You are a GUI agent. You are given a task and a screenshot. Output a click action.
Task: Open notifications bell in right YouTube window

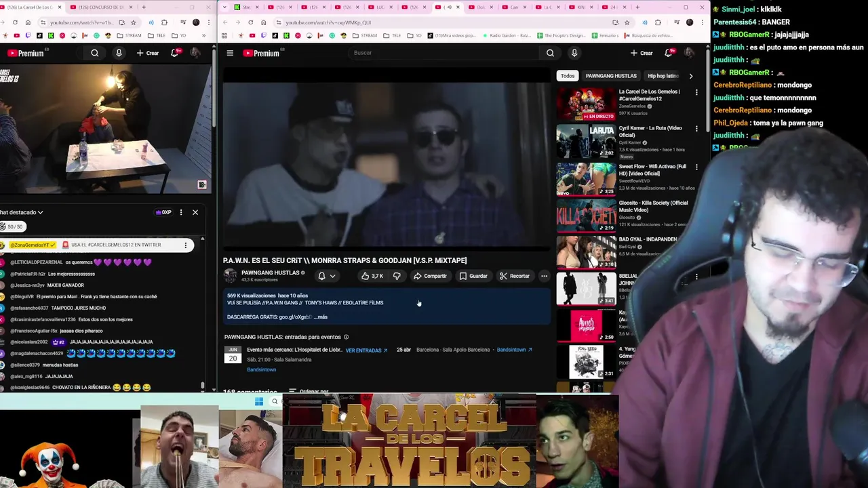[x=669, y=53]
